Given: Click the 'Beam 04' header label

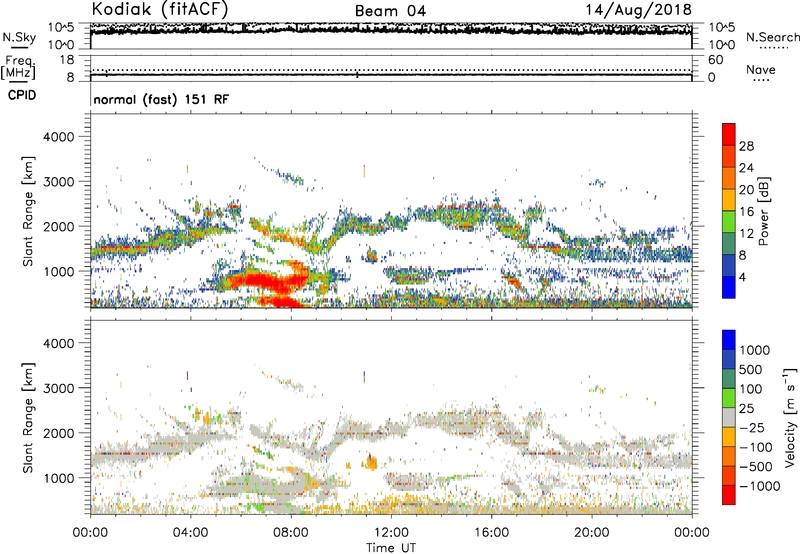Looking at the screenshot, I should point(390,11).
